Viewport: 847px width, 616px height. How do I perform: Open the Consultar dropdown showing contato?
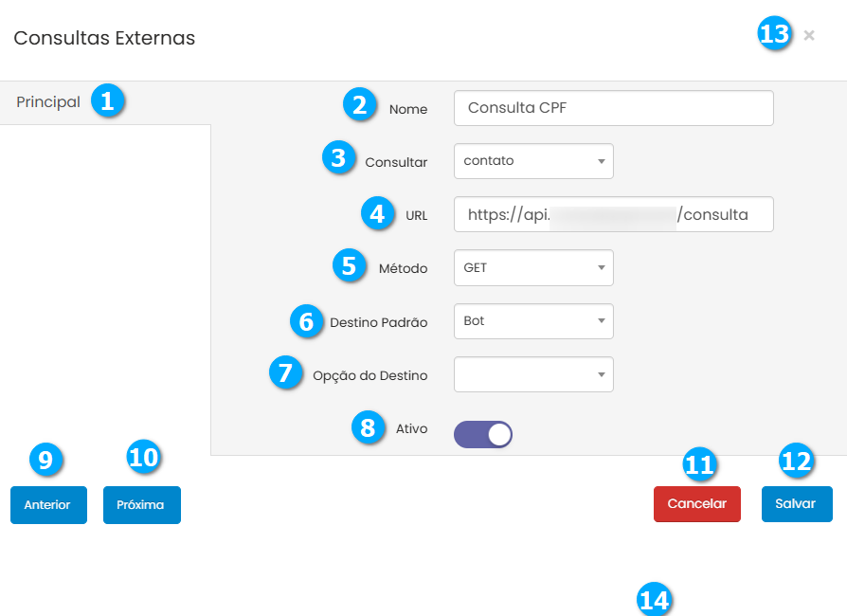[x=533, y=161]
